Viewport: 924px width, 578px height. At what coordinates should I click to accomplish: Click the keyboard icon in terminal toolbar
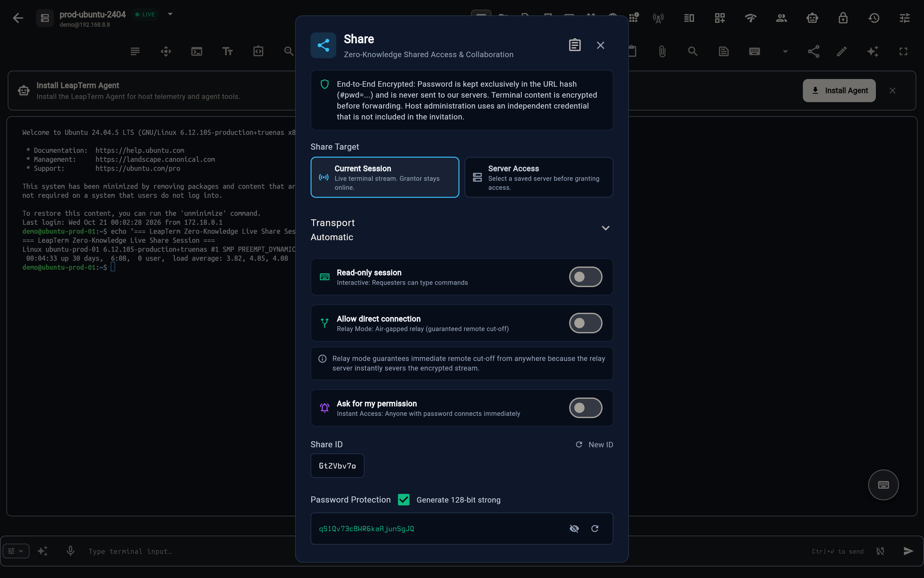[x=754, y=51]
